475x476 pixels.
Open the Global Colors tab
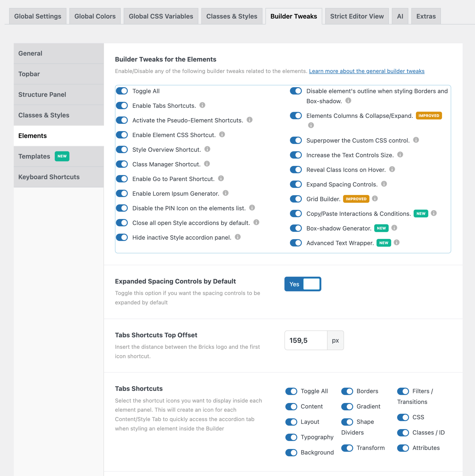click(95, 16)
